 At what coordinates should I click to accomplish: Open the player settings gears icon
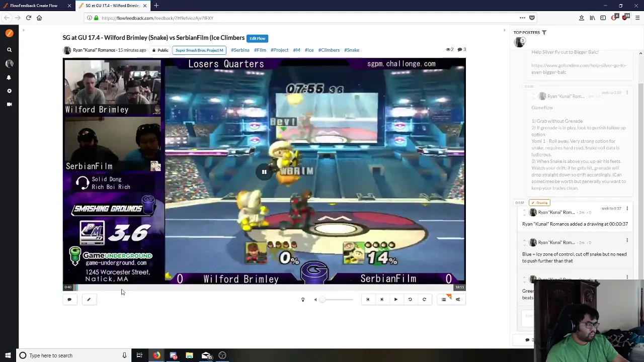click(458, 300)
